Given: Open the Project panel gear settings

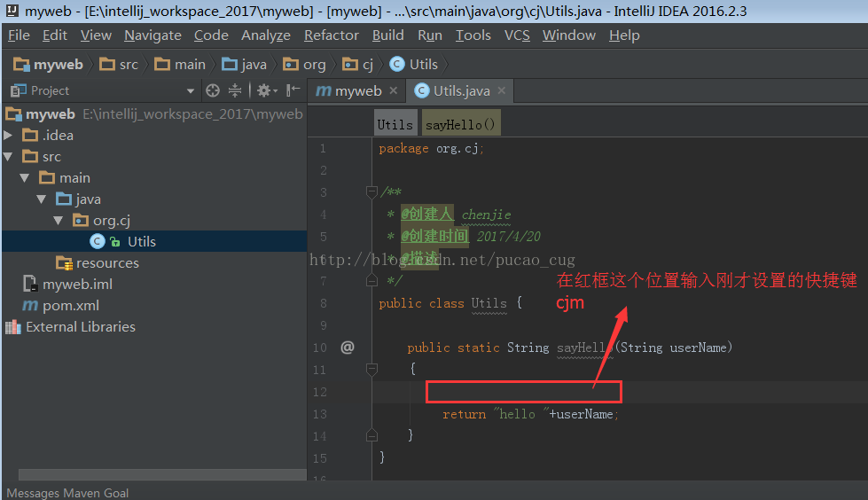Looking at the screenshot, I should [x=266, y=90].
